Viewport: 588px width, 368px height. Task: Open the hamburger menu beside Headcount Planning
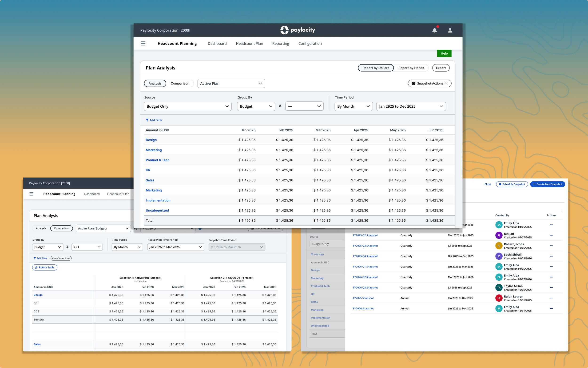[143, 43]
